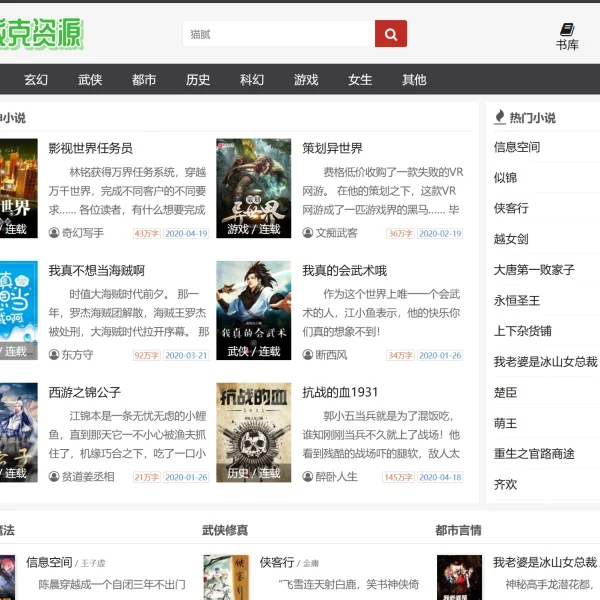Click author name 断西风
The image size is (600, 600).
[x=331, y=355]
